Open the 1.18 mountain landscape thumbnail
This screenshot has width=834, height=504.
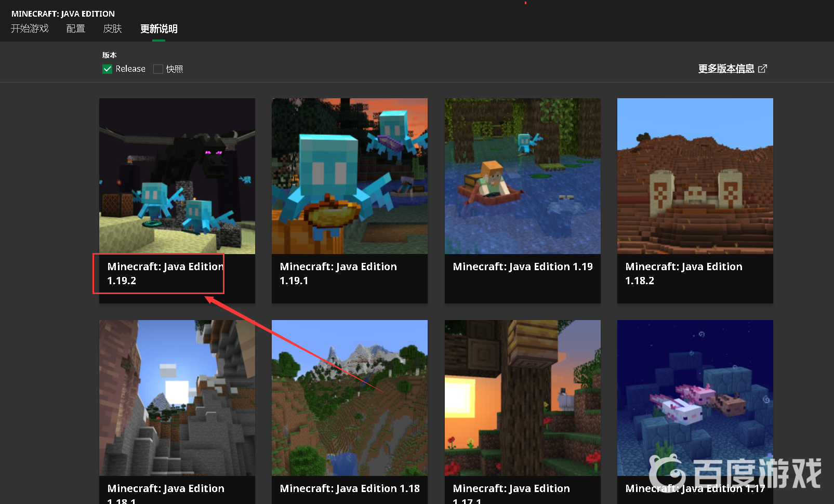[x=350, y=397]
